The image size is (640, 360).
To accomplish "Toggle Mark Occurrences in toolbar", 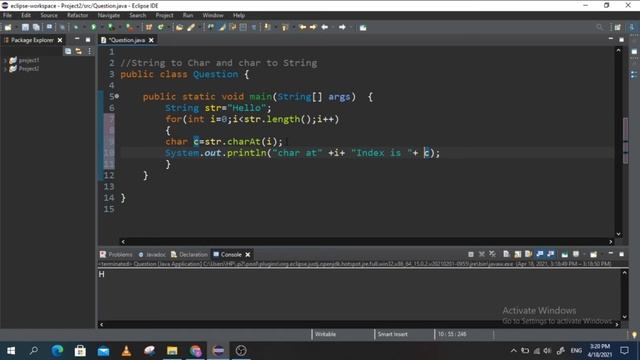I will coord(222,27).
